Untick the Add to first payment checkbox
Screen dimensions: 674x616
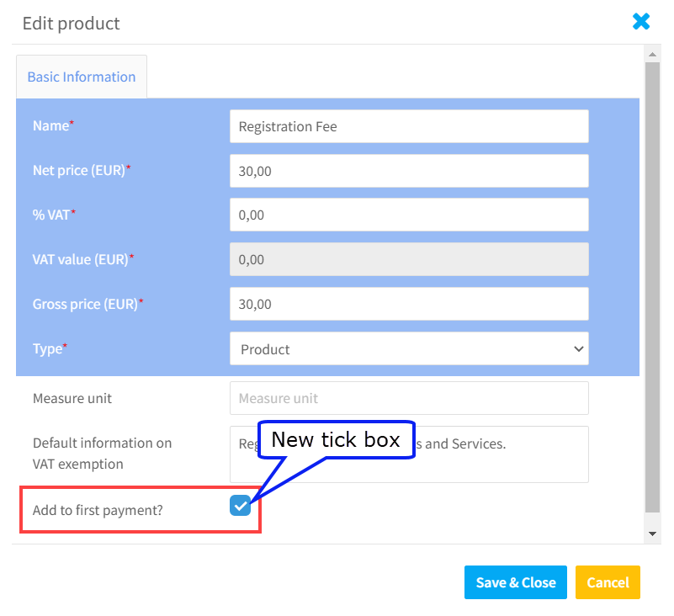point(240,505)
